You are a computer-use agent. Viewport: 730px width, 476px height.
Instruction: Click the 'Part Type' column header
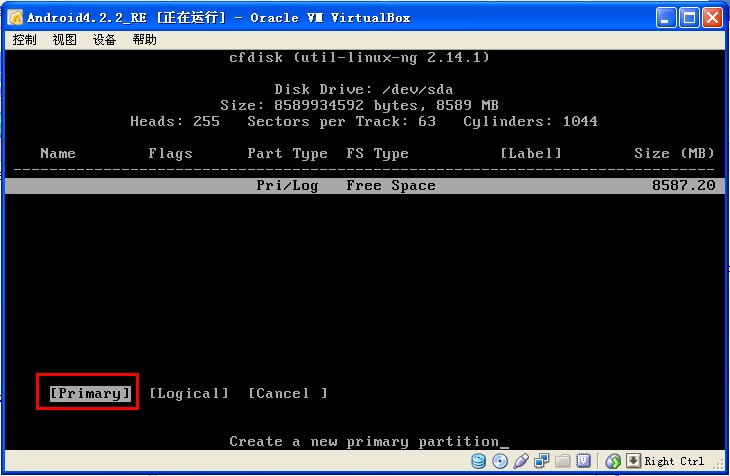(x=287, y=154)
